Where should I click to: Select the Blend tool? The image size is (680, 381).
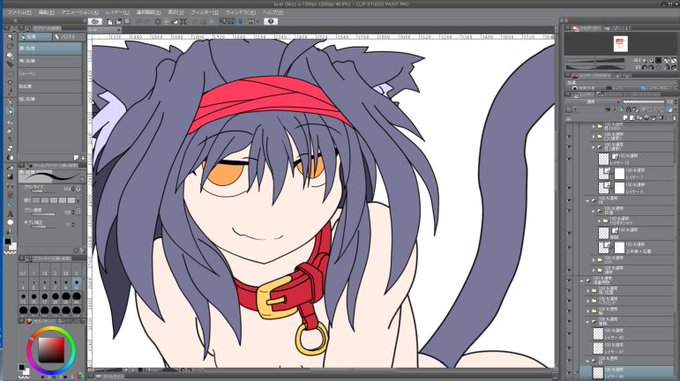10,158
